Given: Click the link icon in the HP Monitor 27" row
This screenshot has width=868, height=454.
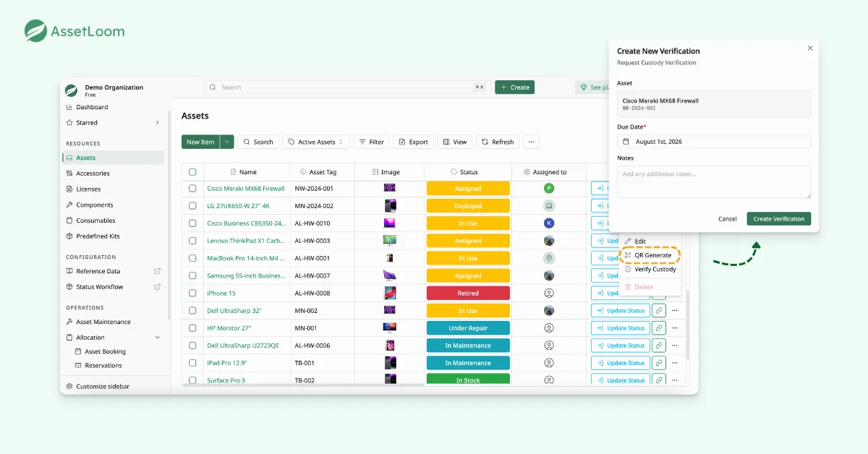Looking at the screenshot, I should click(659, 328).
